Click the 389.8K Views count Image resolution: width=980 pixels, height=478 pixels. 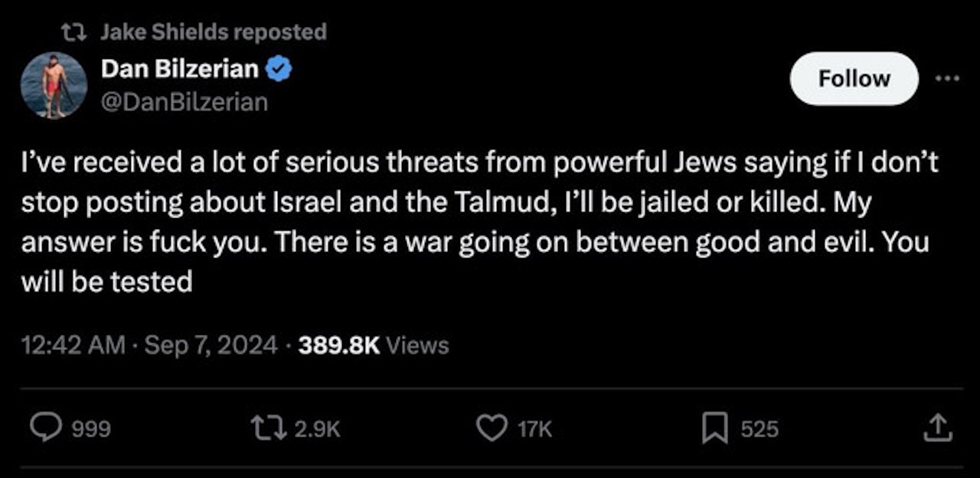[373, 345]
